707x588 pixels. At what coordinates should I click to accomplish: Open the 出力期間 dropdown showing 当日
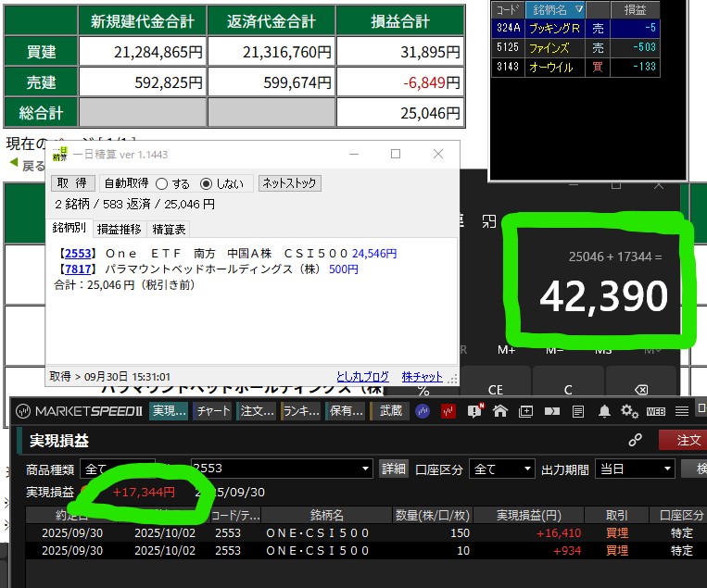(635, 469)
